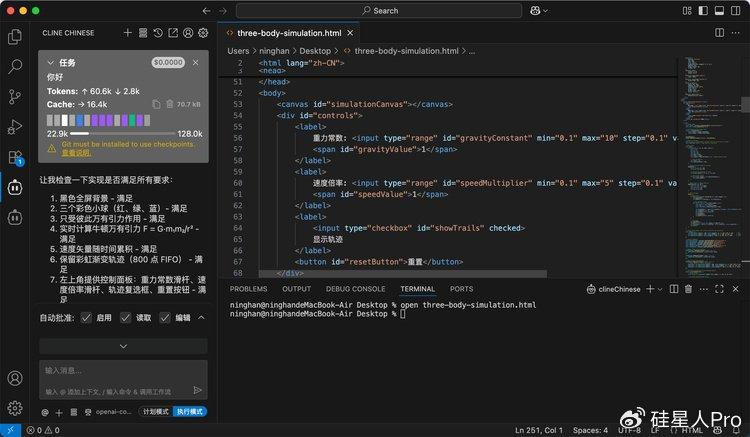
Task: Split the terminal panel
Action: [x=674, y=289]
